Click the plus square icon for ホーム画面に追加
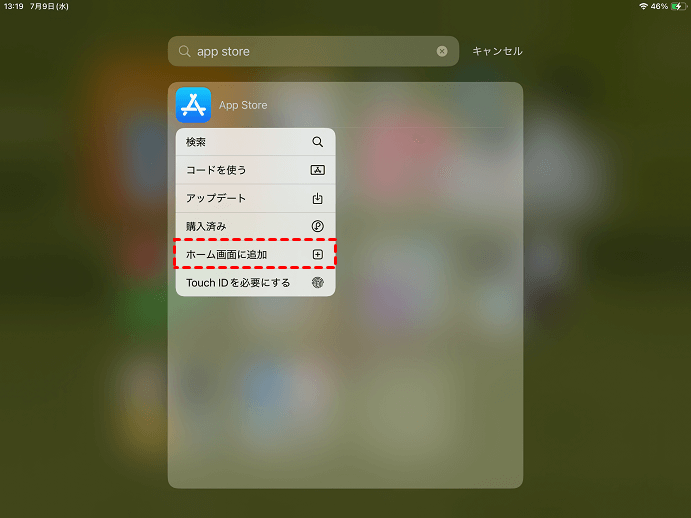This screenshot has height=518, width=691. coord(317,254)
